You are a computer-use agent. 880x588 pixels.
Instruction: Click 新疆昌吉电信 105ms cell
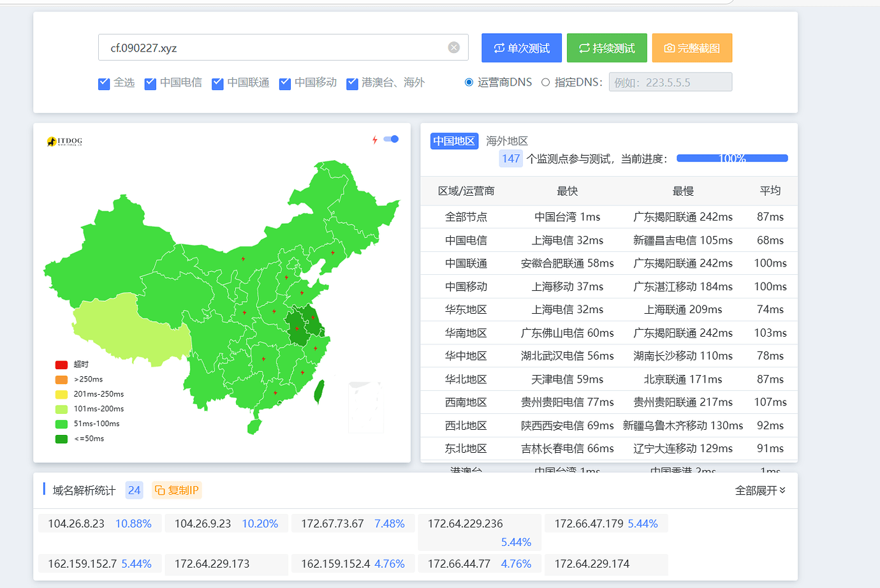pos(683,240)
